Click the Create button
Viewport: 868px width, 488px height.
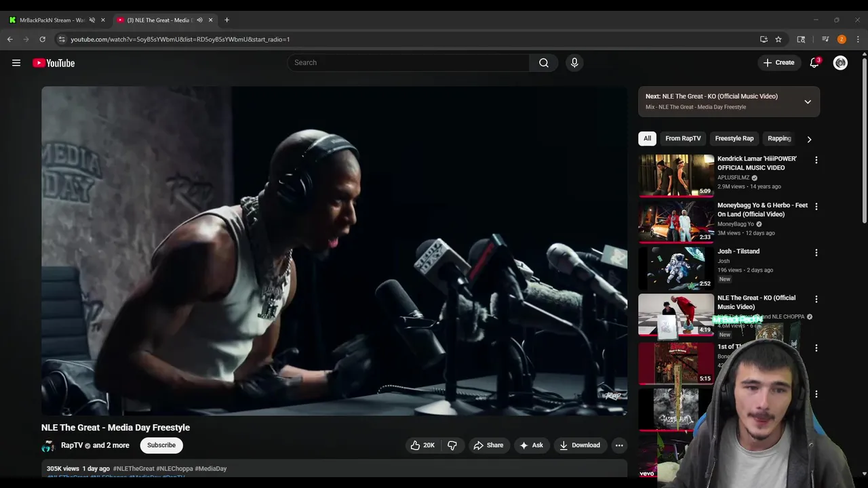tap(778, 62)
